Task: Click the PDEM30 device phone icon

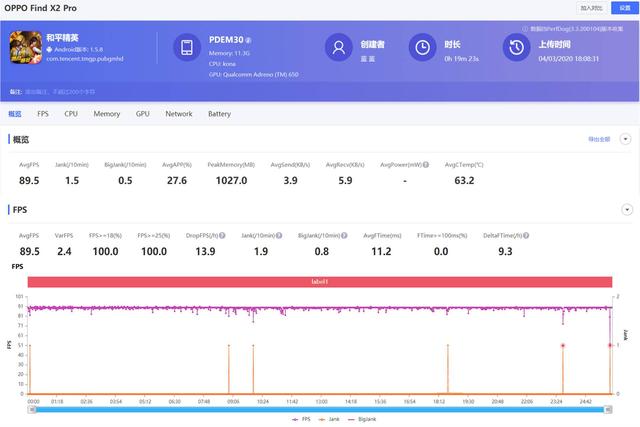Action: pos(187,47)
